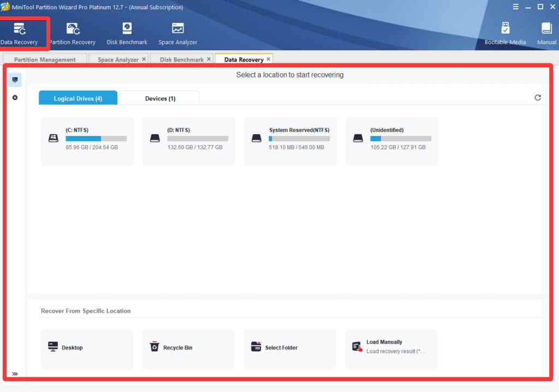Click the Recycle Bin icon
559x392 pixels.
tap(154, 346)
